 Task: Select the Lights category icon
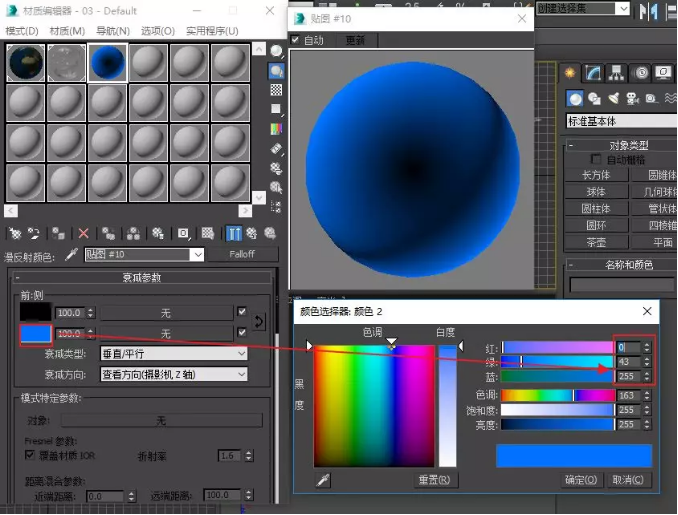[614, 99]
